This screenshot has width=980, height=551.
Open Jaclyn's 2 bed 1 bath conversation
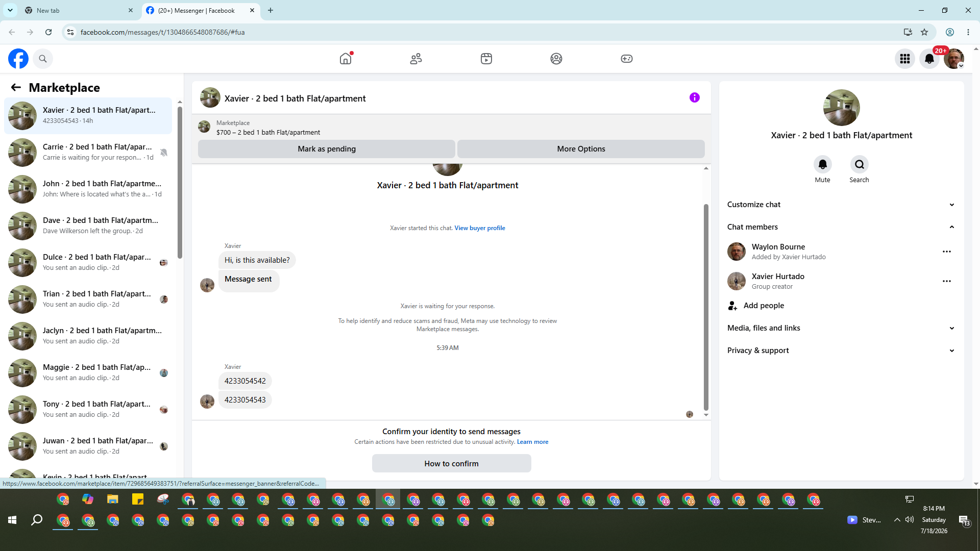tap(88, 336)
